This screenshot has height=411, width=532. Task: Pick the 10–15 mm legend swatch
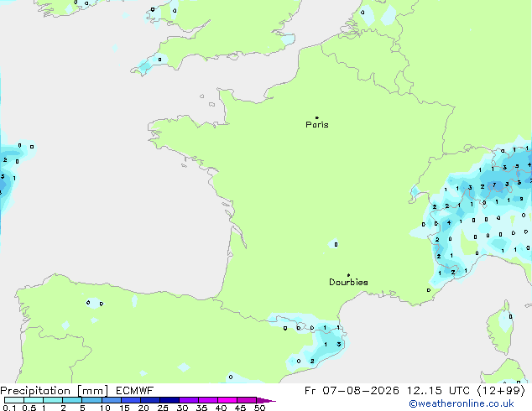coord(111,400)
